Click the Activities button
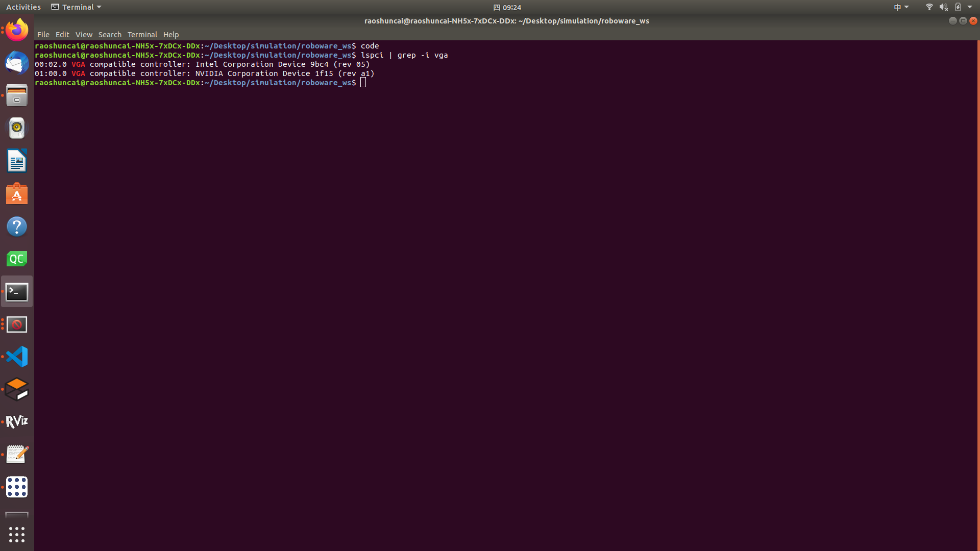The height and width of the screenshot is (551, 980). coord(23,7)
